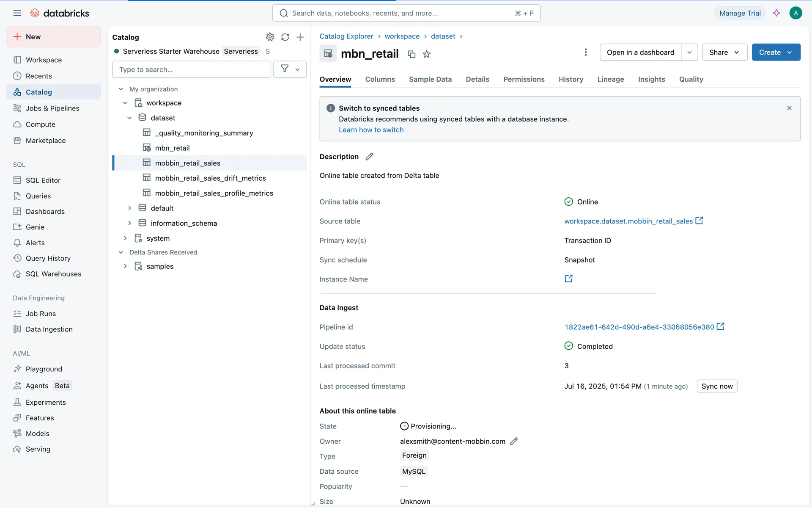Image resolution: width=812 pixels, height=508 pixels.
Task: Star mbn_retail as favorite
Action: coord(427,54)
